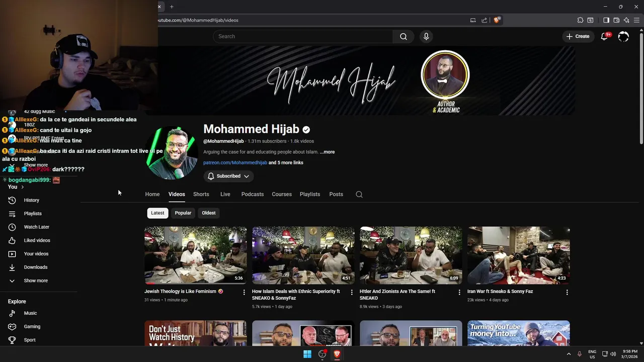Open the taskbar clock and date
This screenshot has width=644, height=362.
630,354
